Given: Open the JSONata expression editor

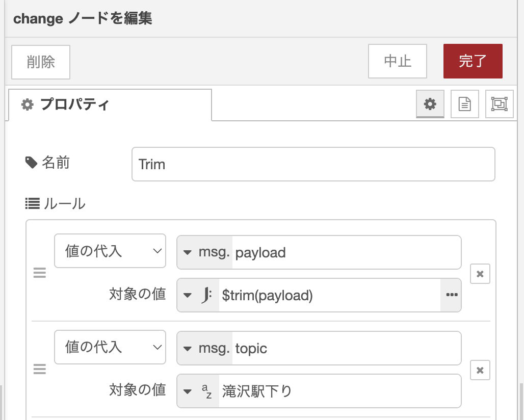Looking at the screenshot, I should [451, 295].
